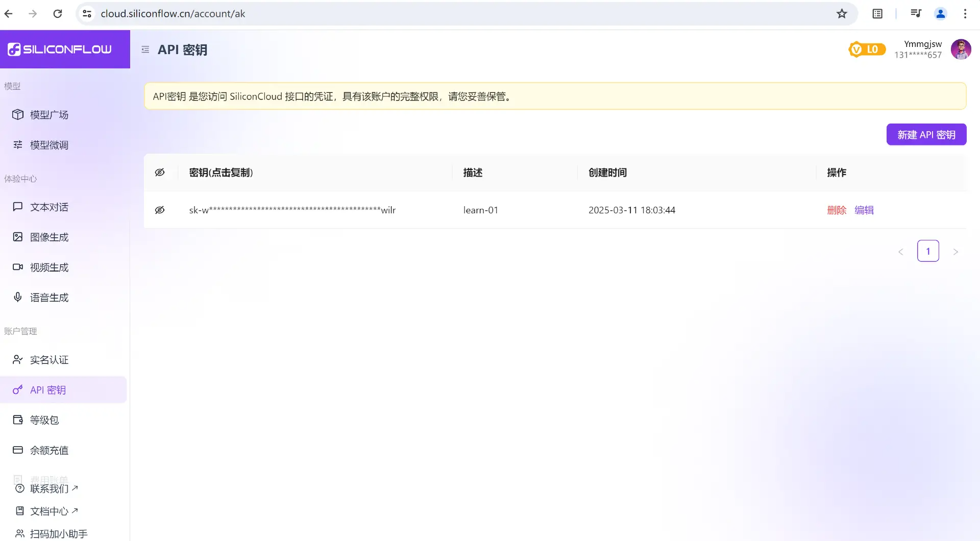Screen dimensions: 980x541
Task: Click the L0 membership level badge
Action: 867,50
